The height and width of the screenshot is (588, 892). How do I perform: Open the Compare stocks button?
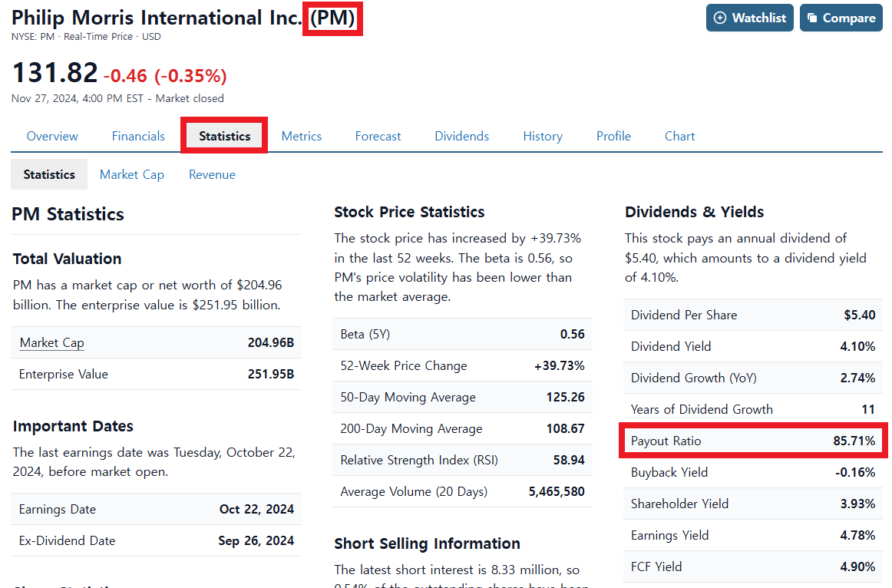pos(841,18)
